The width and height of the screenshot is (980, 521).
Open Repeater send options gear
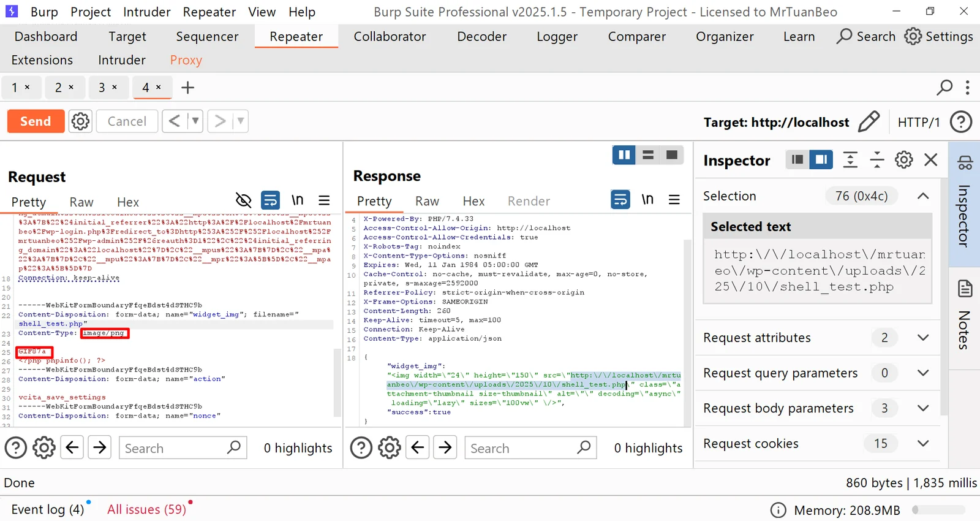(x=80, y=121)
